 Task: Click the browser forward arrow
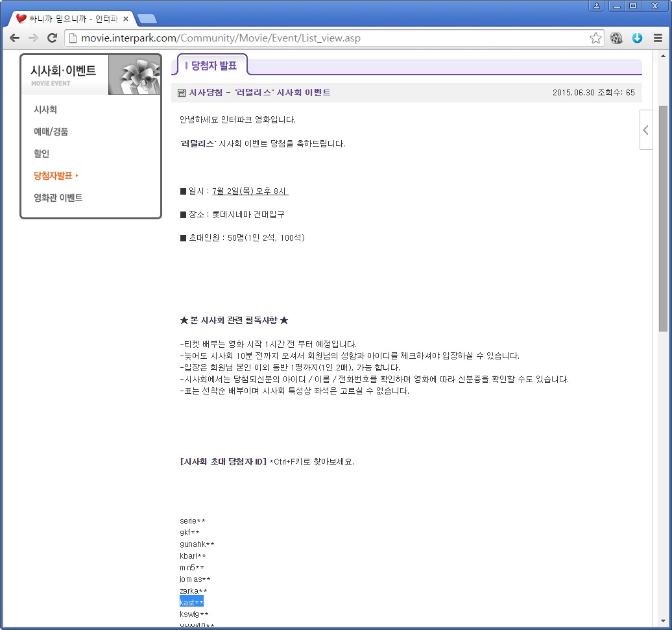[33, 38]
